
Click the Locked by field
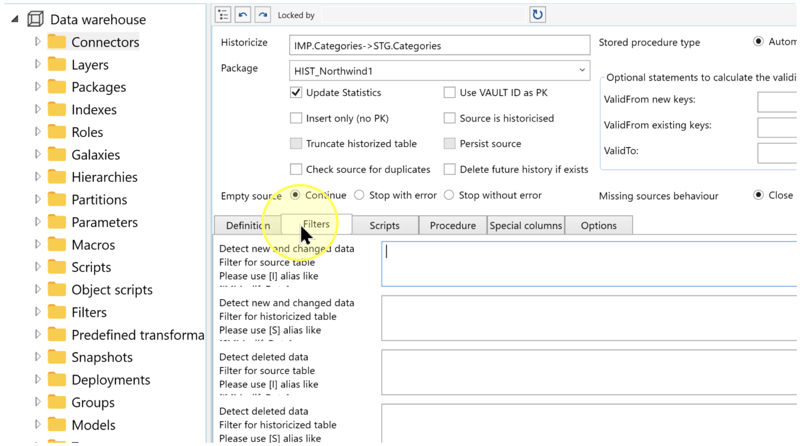pyautogui.click(x=423, y=15)
